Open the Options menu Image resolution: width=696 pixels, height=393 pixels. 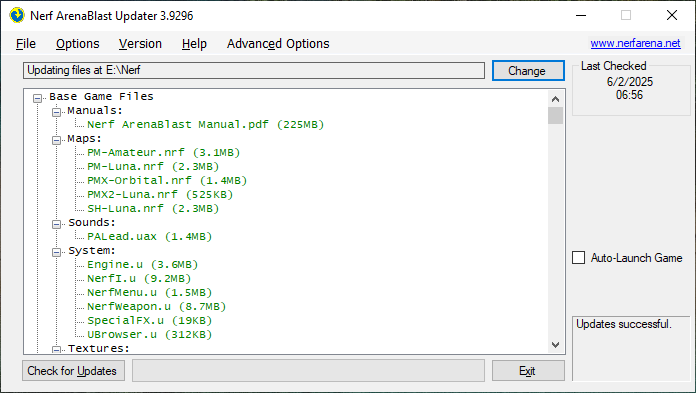[78, 44]
